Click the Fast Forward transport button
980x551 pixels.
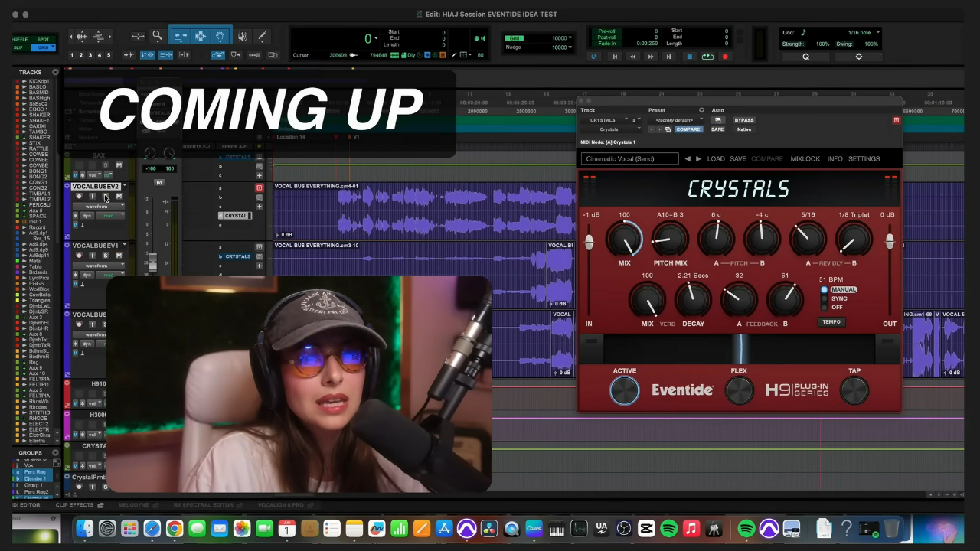[651, 57]
